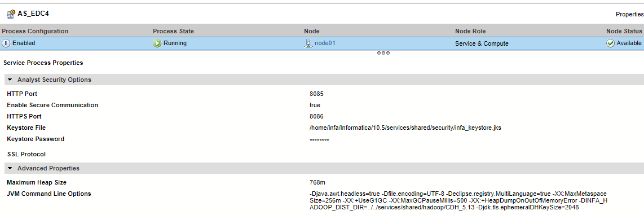Collapse the Analyst Security Options section
The image size is (644, 215).
click(x=10, y=80)
